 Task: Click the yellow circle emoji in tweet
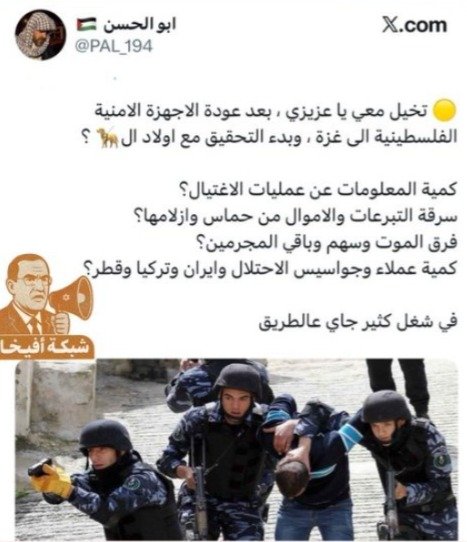(444, 111)
